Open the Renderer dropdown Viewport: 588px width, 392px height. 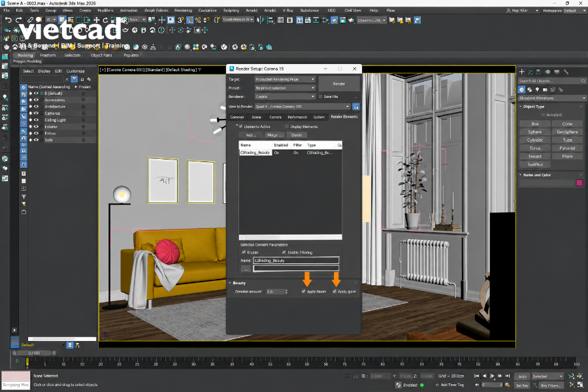click(x=285, y=97)
